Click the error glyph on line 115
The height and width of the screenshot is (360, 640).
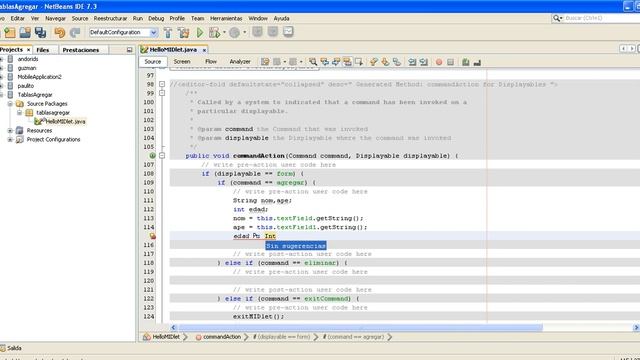tap(153, 236)
